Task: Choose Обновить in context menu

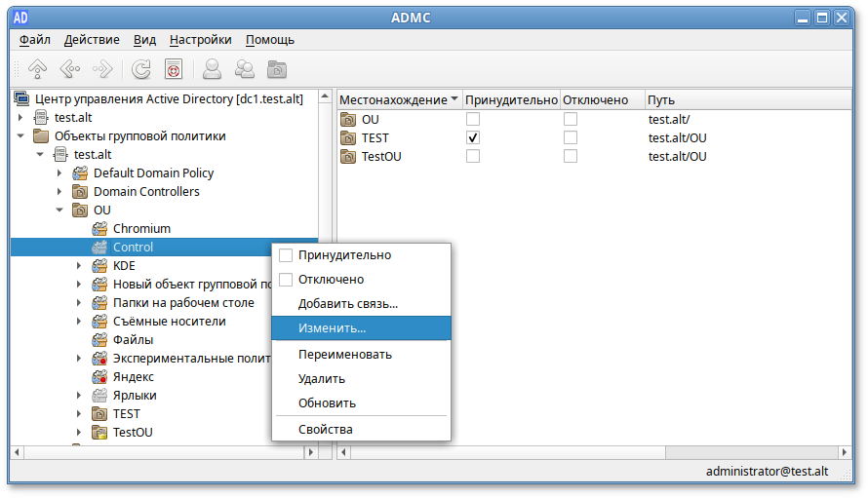Action: (x=362, y=403)
